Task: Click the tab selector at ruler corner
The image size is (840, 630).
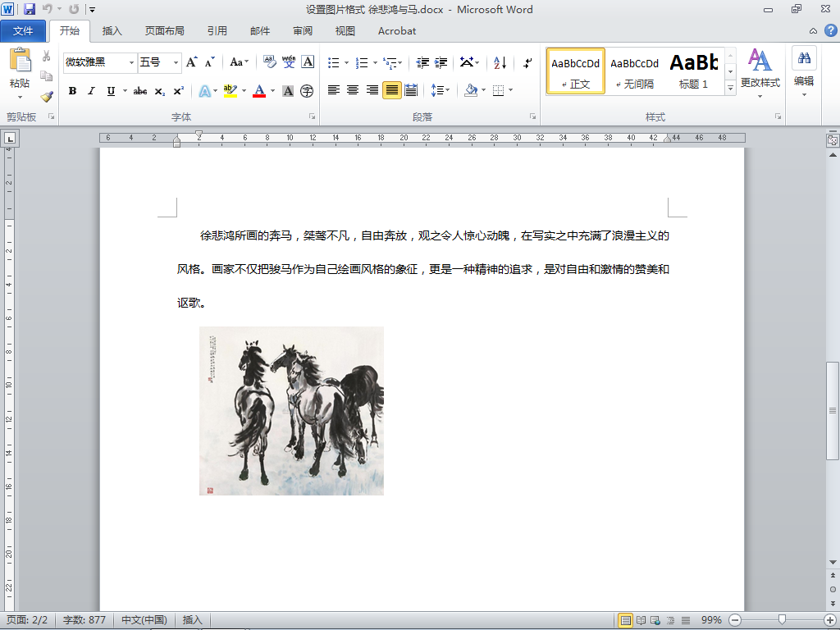Action: coord(10,139)
